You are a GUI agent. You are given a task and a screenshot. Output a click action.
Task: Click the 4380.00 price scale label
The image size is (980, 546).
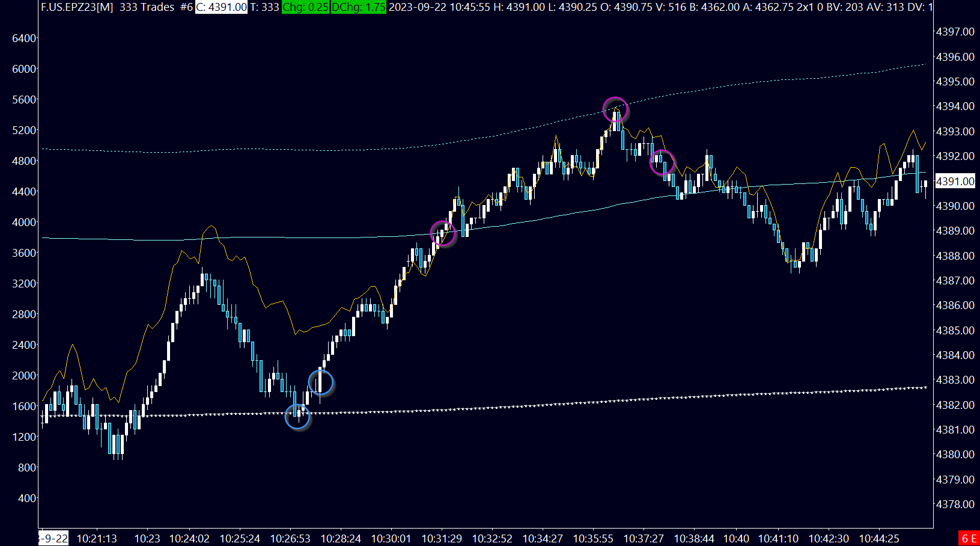pos(955,455)
